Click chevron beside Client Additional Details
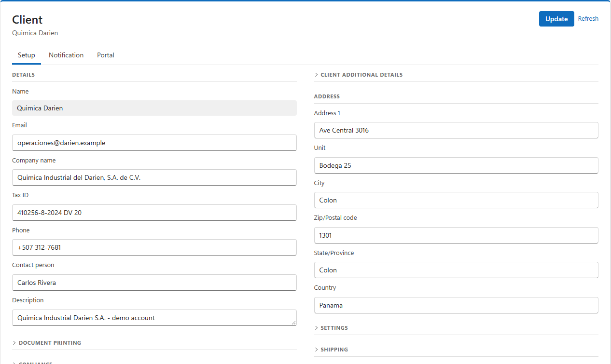 pyautogui.click(x=317, y=75)
